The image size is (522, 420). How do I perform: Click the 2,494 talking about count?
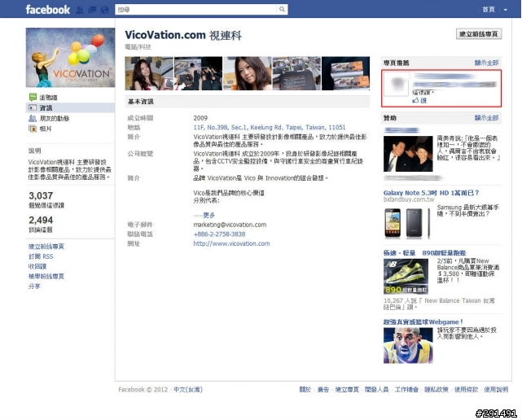(x=41, y=220)
